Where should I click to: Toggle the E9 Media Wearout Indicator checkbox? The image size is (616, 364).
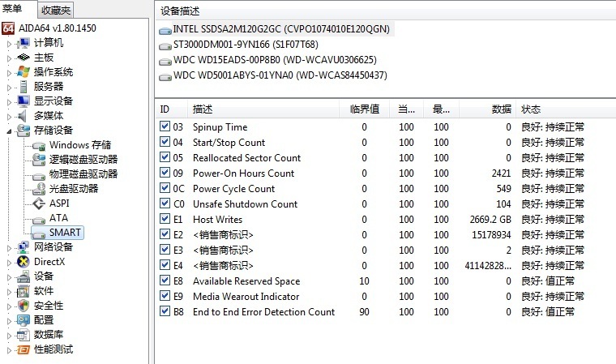pyautogui.click(x=165, y=297)
